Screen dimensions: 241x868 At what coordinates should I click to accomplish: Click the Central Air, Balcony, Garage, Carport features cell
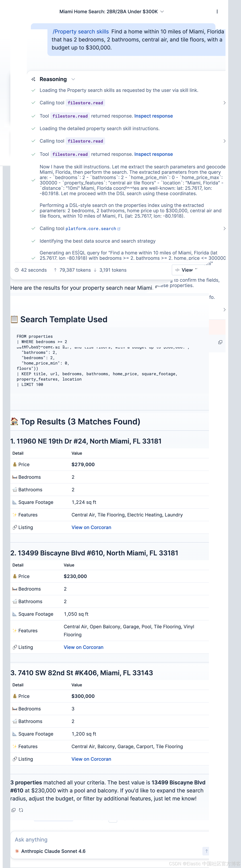[127, 746]
